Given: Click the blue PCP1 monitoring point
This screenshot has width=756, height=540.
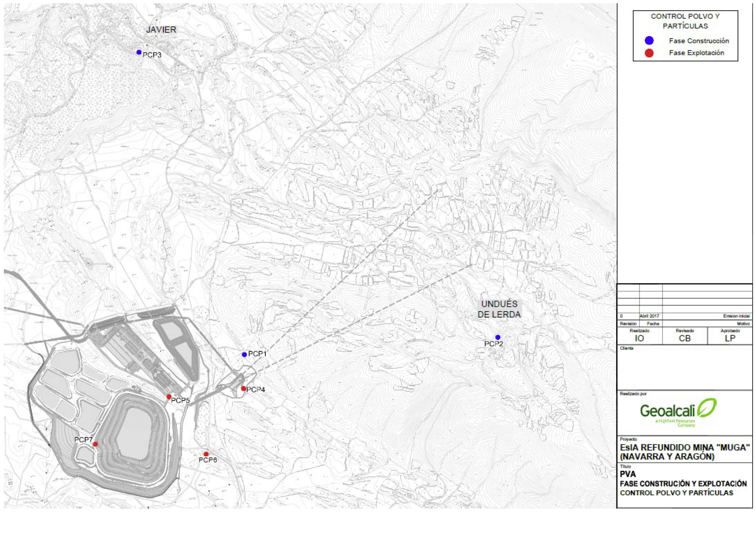Looking at the screenshot, I should [244, 355].
